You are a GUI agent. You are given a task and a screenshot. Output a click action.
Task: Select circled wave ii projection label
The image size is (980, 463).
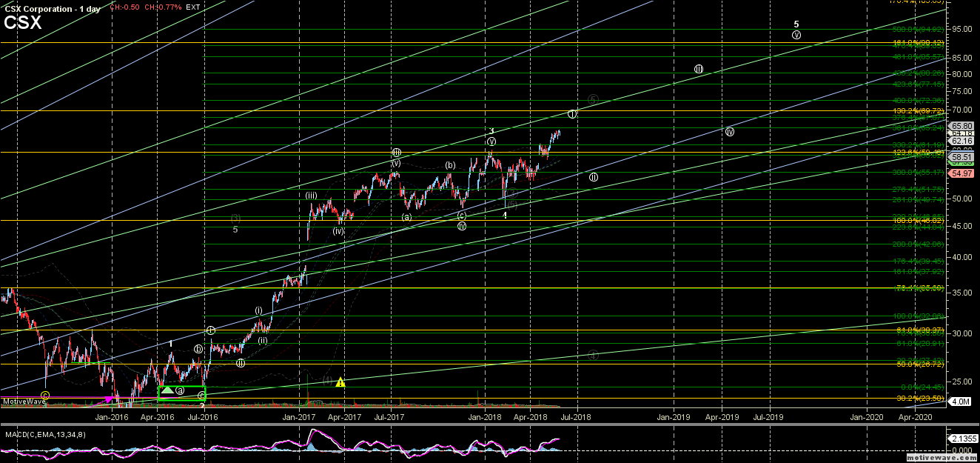pyautogui.click(x=594, y=177)
